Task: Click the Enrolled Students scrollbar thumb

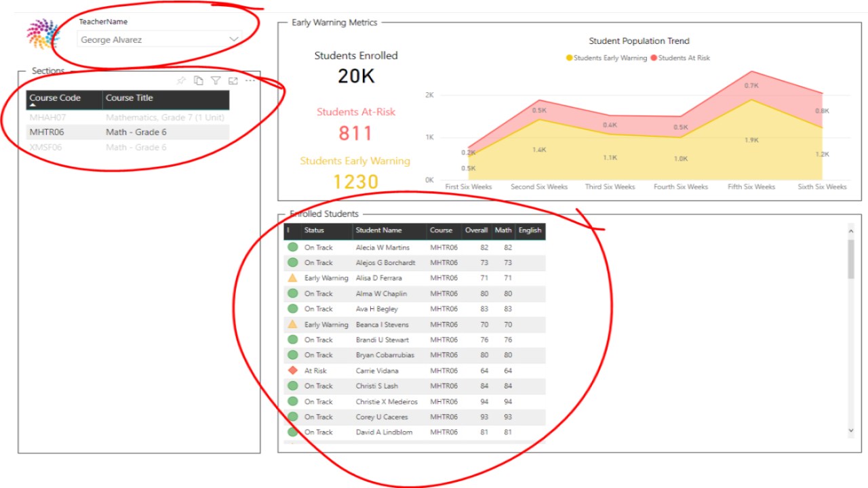Action: [851, 259]
